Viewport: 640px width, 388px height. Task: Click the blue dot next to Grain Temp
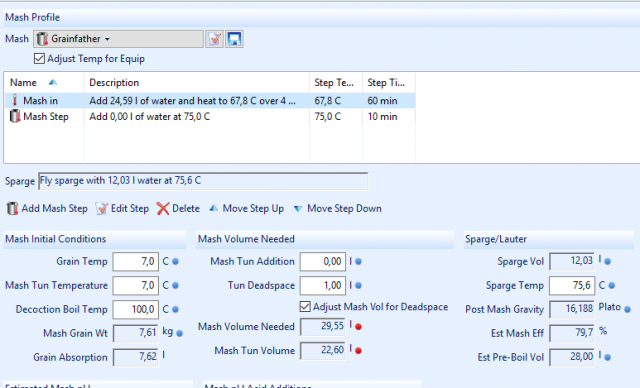pyautogui.click(x=176, y=262)
